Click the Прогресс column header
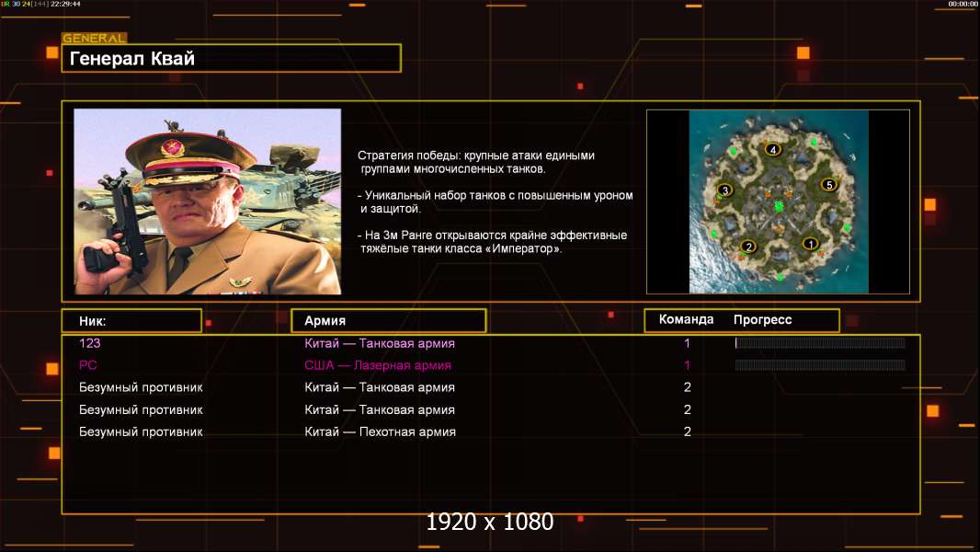 [762, 320]
